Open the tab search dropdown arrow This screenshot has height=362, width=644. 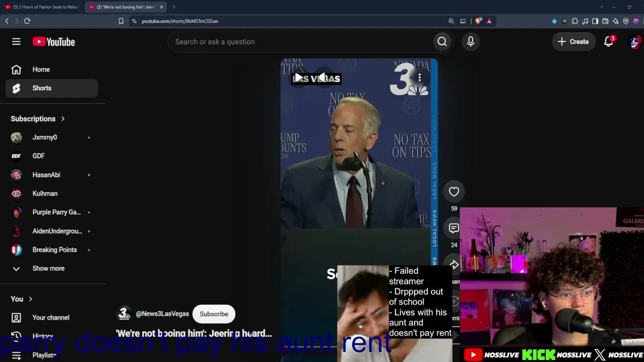602,7
